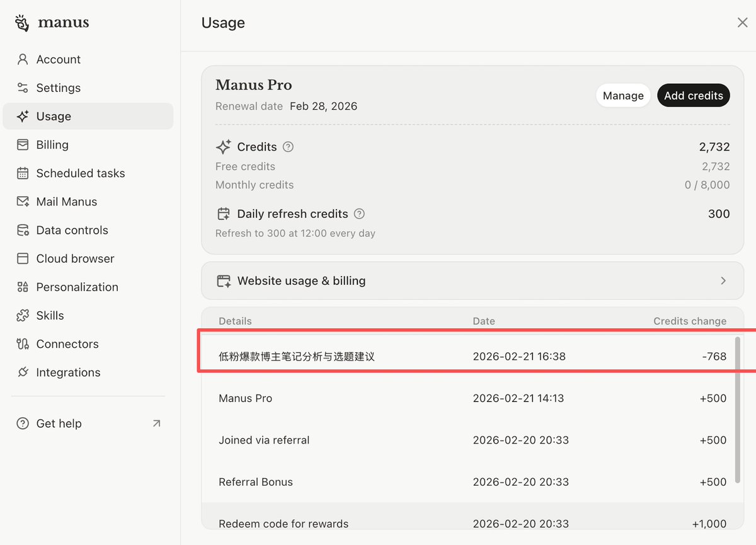Click the Personalization icon
The height and width of the screenshot is (545, 756).
[x=23, y=287]
